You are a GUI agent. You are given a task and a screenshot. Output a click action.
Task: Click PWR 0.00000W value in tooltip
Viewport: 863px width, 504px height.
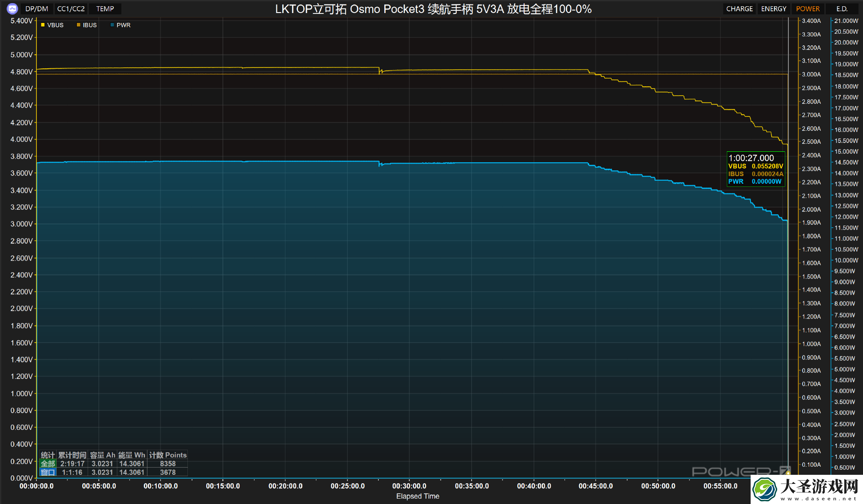click(755, 181)
